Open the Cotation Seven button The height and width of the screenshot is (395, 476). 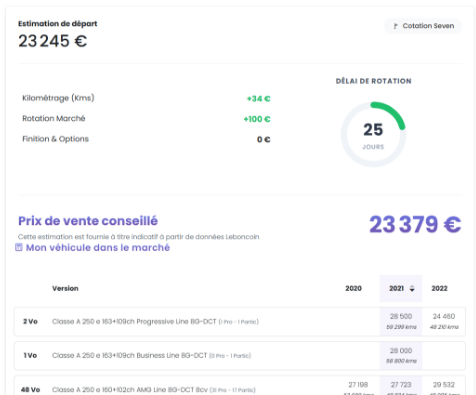coord(423,26)
